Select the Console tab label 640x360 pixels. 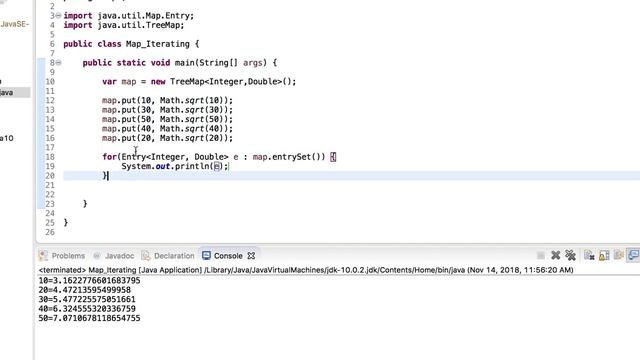pyautogui.click(x=228, y=256)
